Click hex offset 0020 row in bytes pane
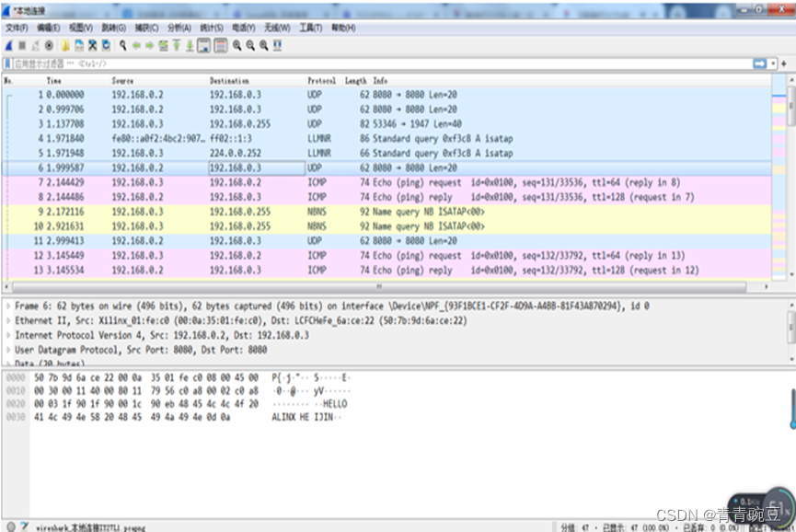Image resolution: width=796 pixels, height=532 pixels. 16,404
